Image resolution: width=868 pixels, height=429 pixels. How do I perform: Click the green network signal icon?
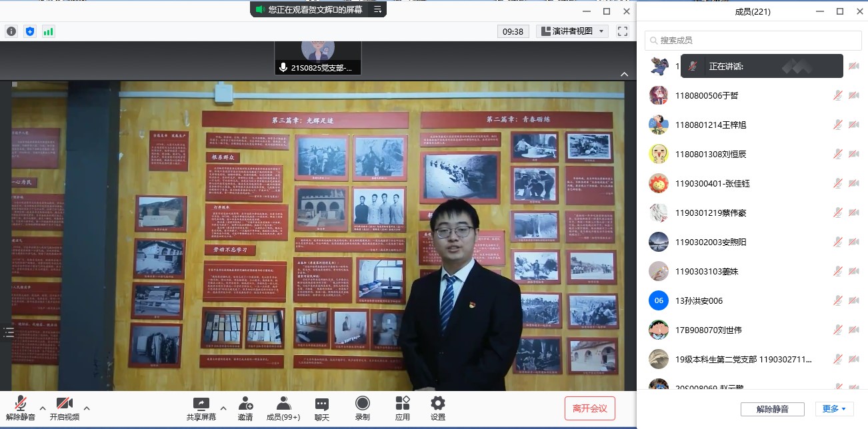click(x=49, y=31)
